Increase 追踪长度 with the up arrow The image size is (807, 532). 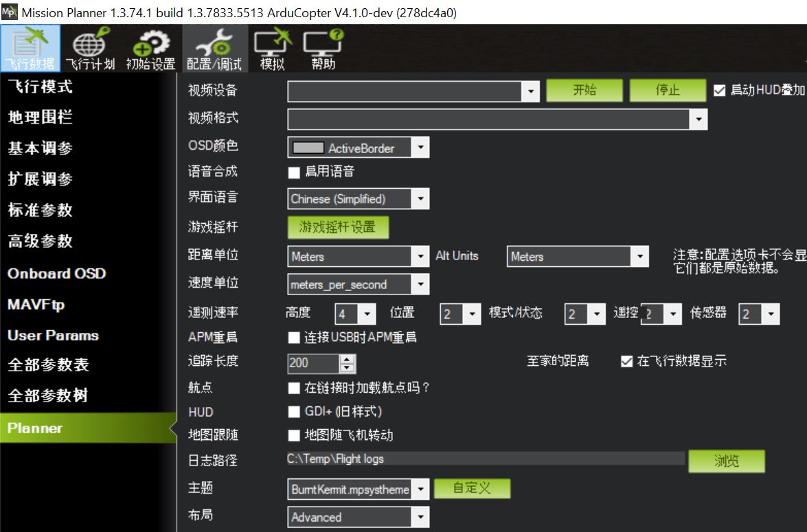point(348,359)
